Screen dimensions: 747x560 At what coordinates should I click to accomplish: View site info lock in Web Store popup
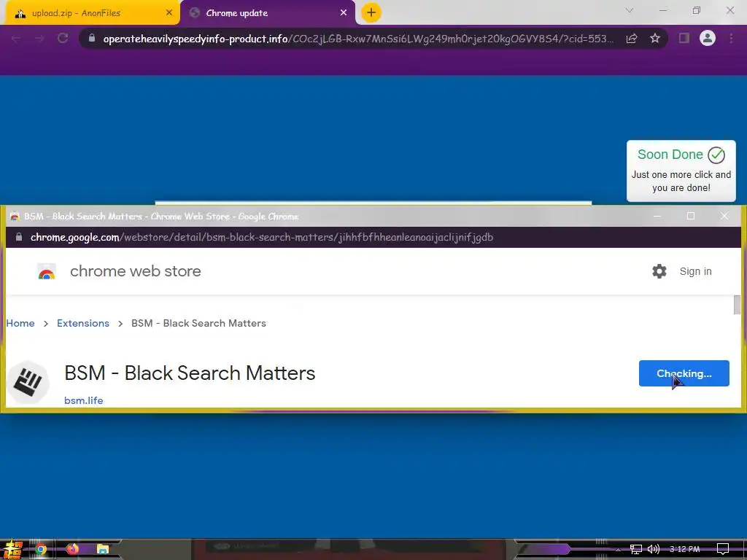19,237
